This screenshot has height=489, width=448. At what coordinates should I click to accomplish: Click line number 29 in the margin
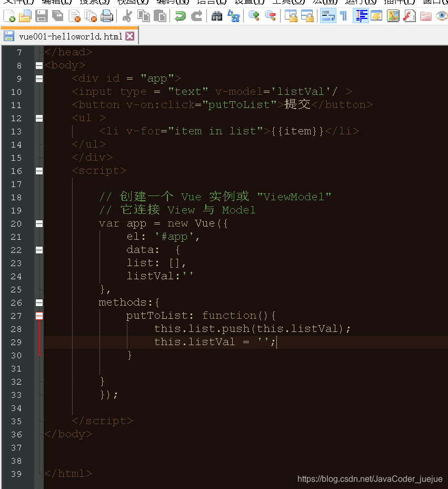pos(16,343)
